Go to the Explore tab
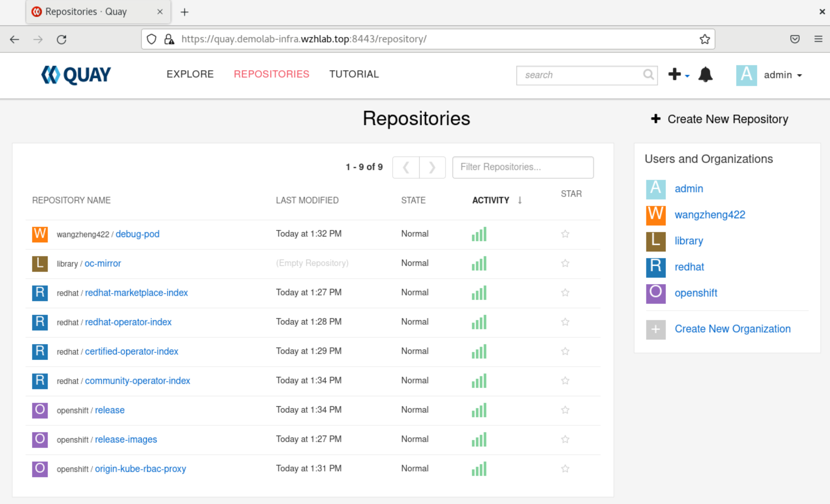The image size is (830, 504). click(x=190, y=74)
